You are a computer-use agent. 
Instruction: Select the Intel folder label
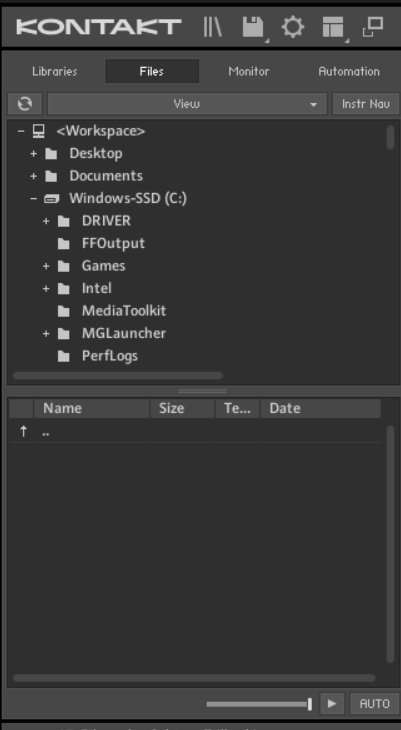point(96,289)
